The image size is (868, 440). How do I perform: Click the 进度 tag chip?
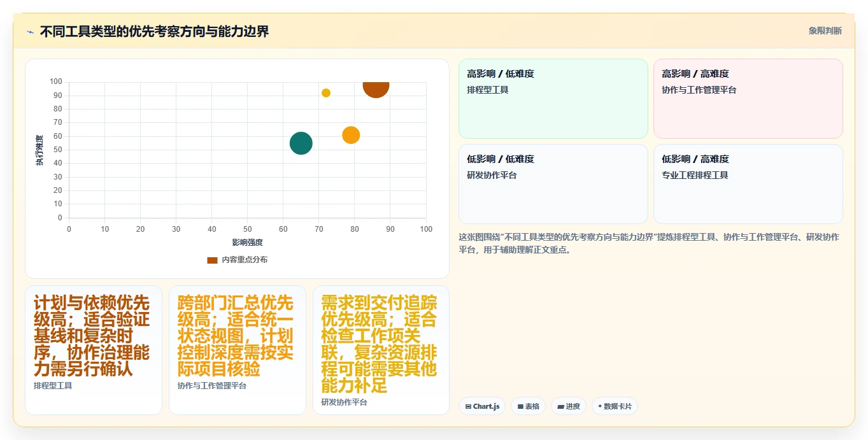pos(568,406)
